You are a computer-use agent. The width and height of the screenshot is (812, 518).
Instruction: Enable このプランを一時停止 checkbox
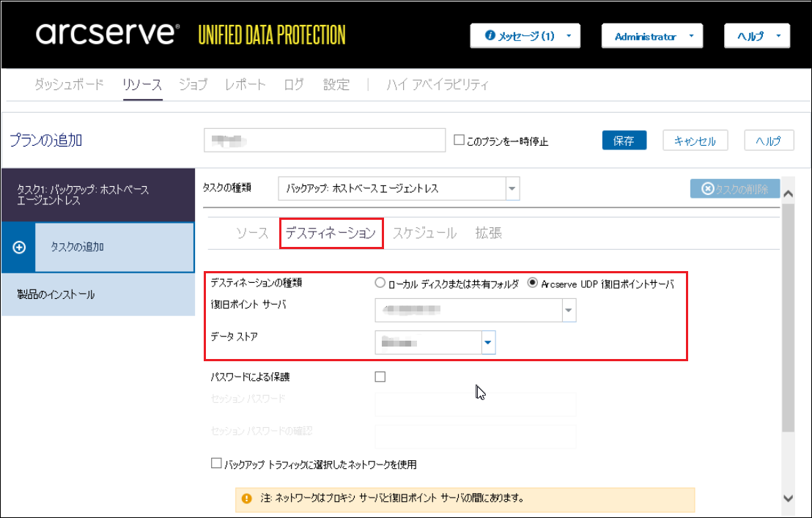(x=459, y=140)
